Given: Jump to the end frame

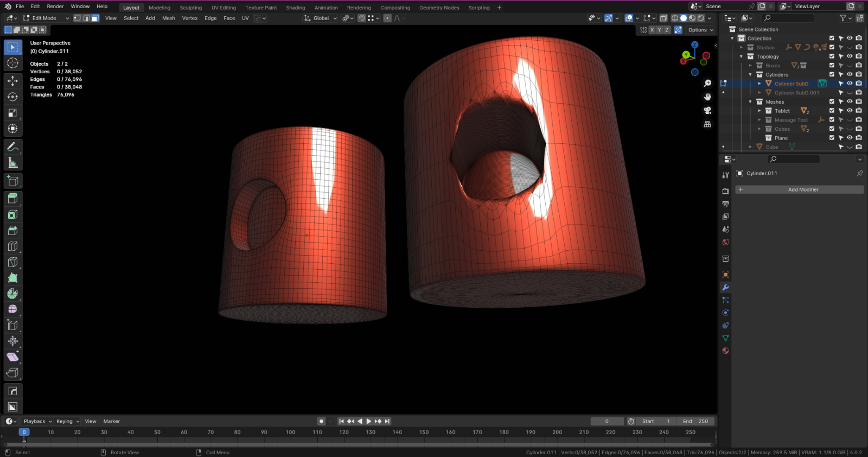Looking at the screenshot, I should [x=387, y=421].
